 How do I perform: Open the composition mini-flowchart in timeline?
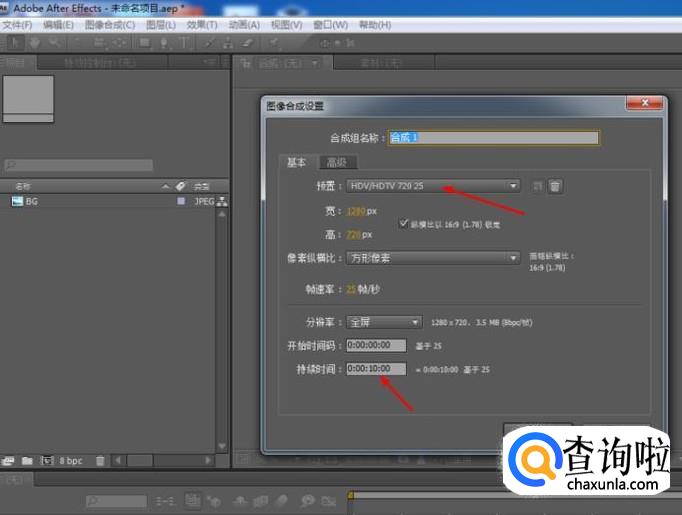point(165,502)
